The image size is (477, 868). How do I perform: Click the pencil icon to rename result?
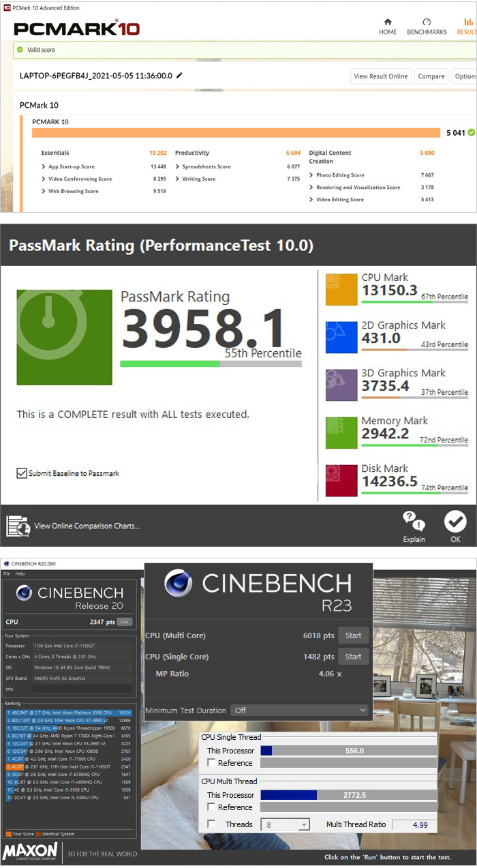click(179, 76)
